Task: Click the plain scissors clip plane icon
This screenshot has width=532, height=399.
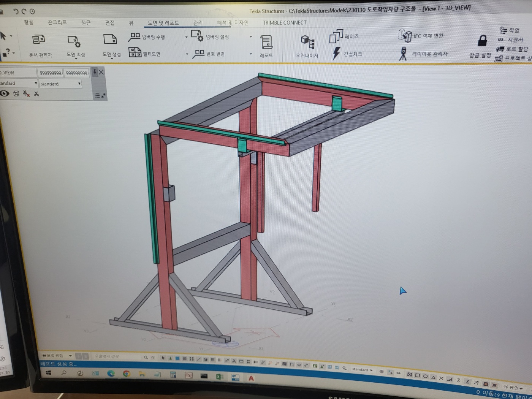Action: (36, 93)
